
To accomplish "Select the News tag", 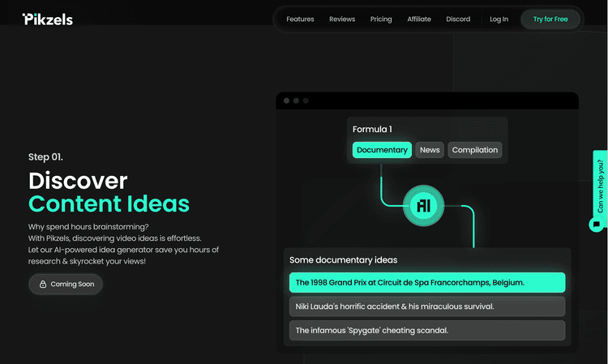I will click(x=430, y=150).
